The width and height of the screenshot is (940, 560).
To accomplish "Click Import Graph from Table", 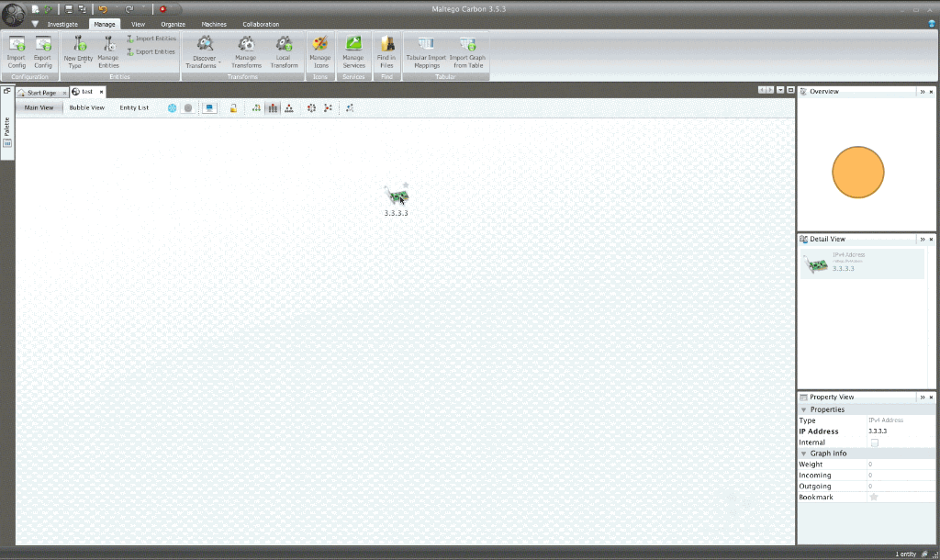I will 468,53.
